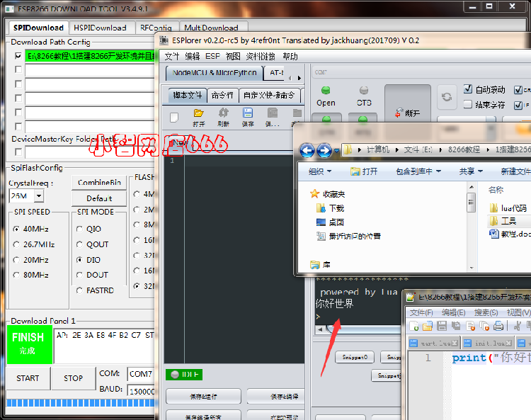Image resolution: width=531 pixels, height=420 pixels.
Task: Check the 结束字符 checkbox in ESPlorer
Action: coord(468,104)
